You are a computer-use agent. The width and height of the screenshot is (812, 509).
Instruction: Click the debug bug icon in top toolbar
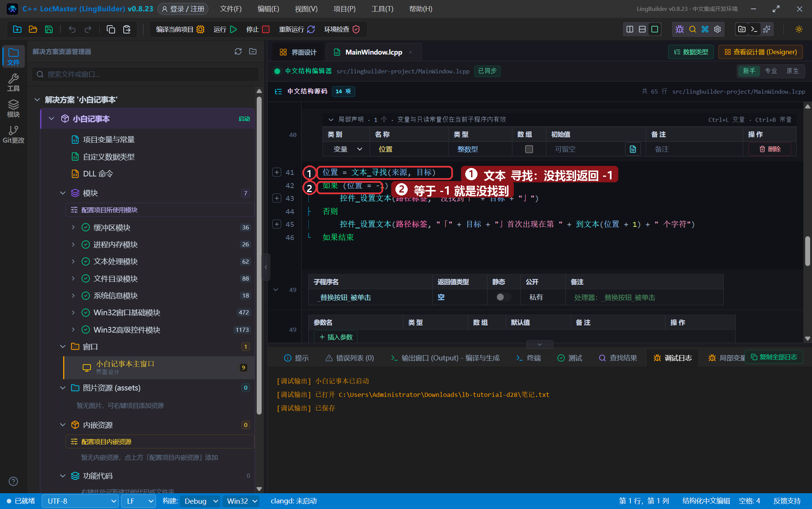tap(680, 29)
